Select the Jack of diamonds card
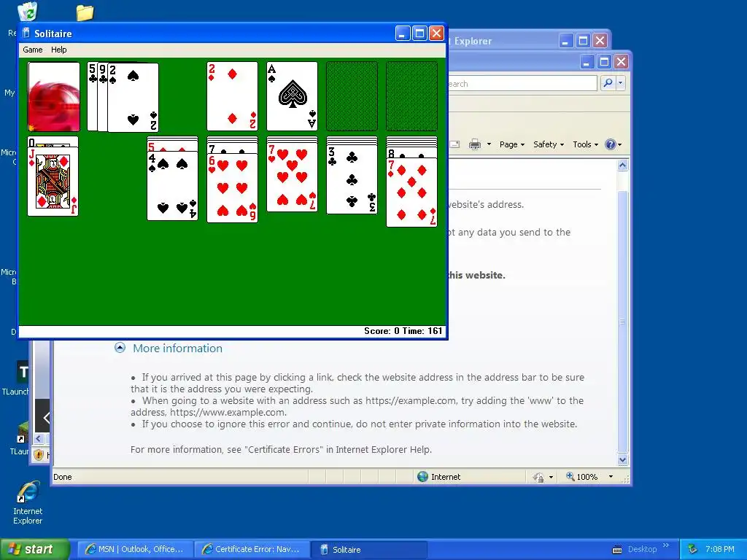This screenshot has height=560, width=747. point(53,182)
